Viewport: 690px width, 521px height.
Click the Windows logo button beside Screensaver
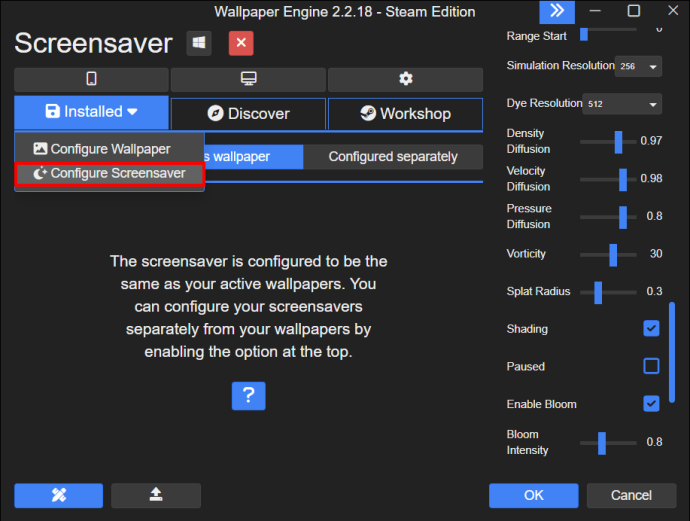(199, 43)
